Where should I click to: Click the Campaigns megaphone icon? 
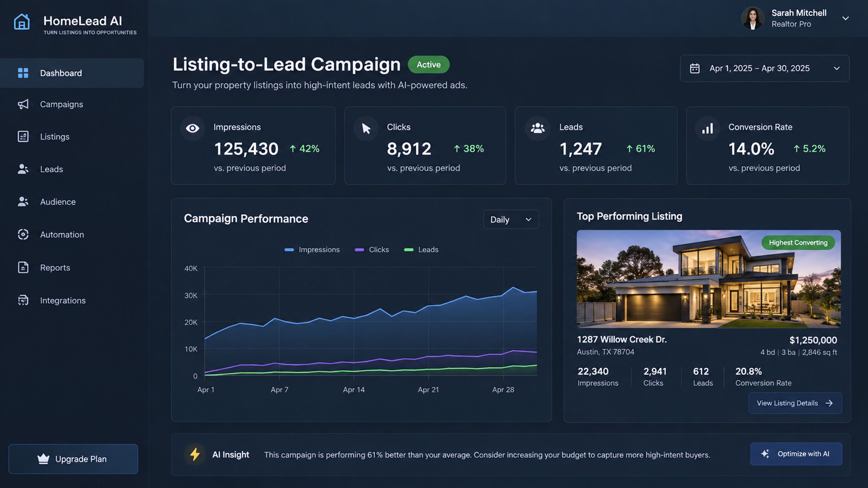pos(23,104)
